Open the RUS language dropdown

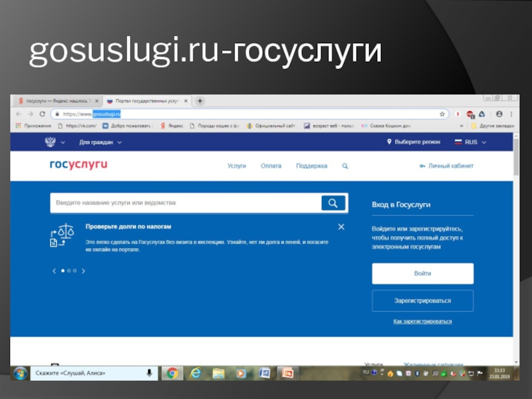pyautogui.click(x=471, y=142)
